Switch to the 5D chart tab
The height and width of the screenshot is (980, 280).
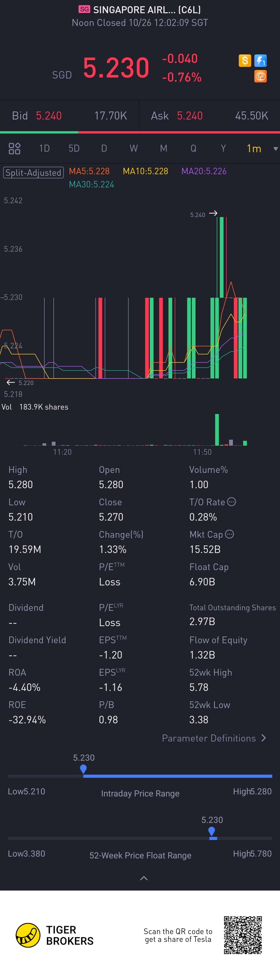click(x=74, y=148)
